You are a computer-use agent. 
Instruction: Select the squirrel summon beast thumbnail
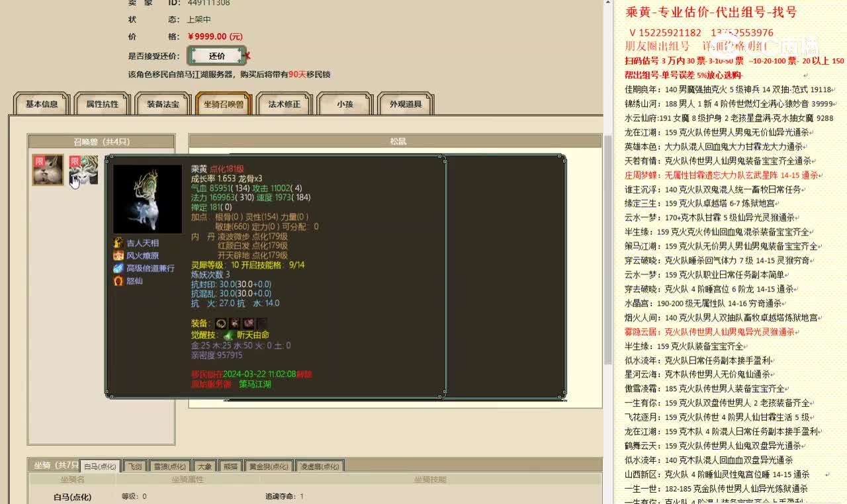[x=48, y=170]
